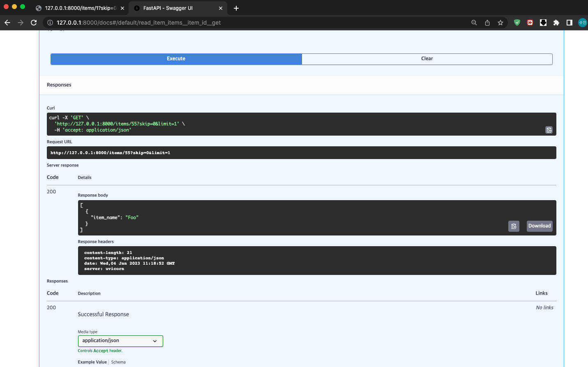This screenshot has width=588, height=367.
Task: Close the FastAPI - Swagger UI tab
Action: point(221,8)
